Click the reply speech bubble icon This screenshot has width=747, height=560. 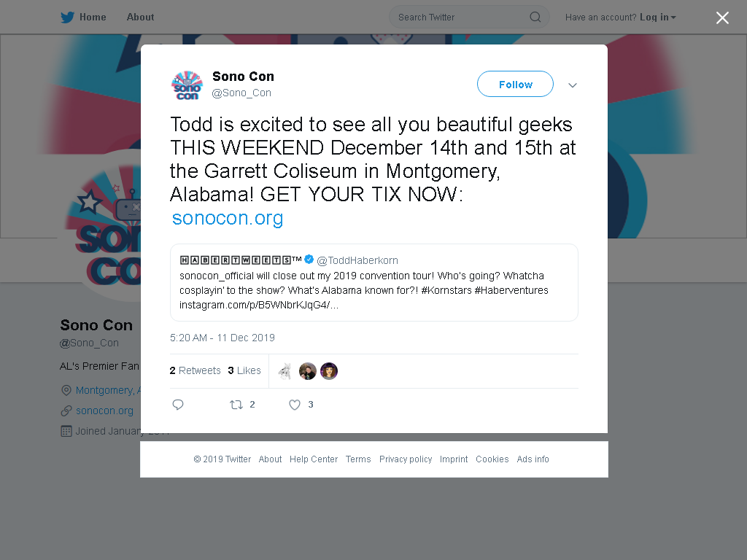pos(178,405)
